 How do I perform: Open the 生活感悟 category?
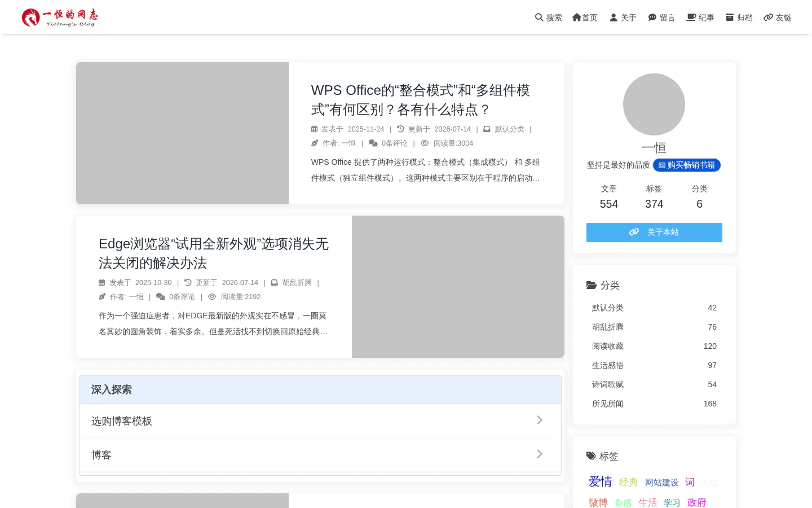654,365
